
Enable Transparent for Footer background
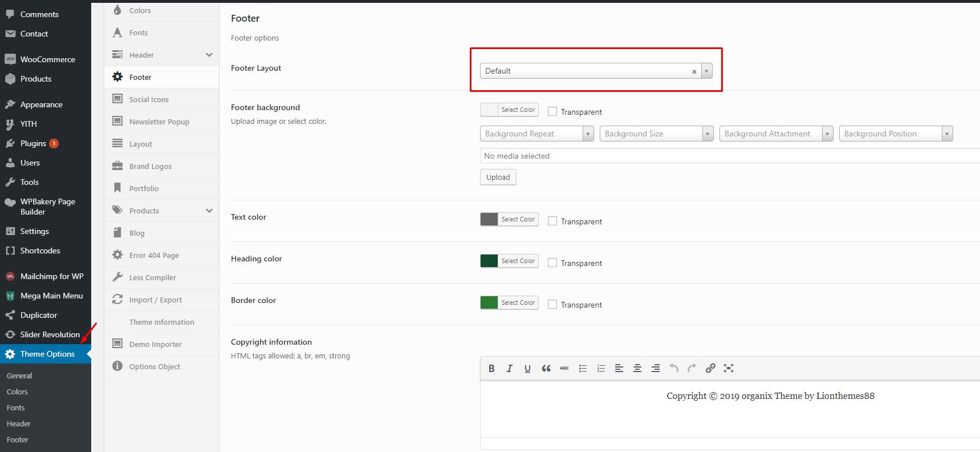pos(552,112)
